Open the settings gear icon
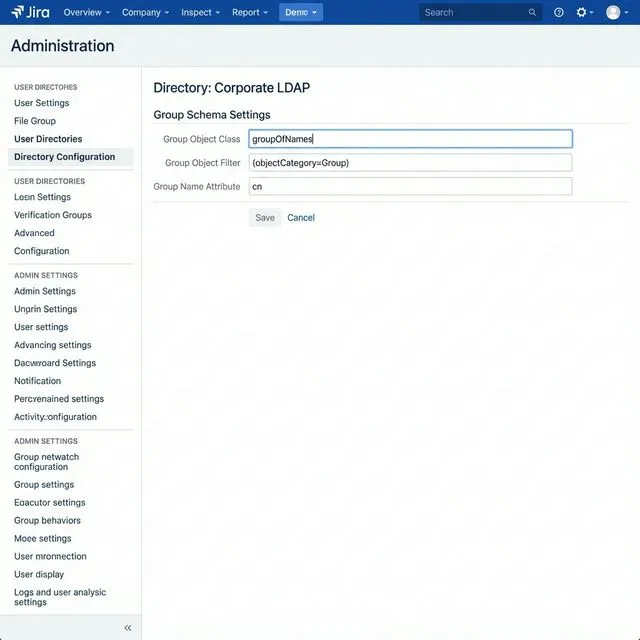The image size is (640, 640). pos(582,13)
